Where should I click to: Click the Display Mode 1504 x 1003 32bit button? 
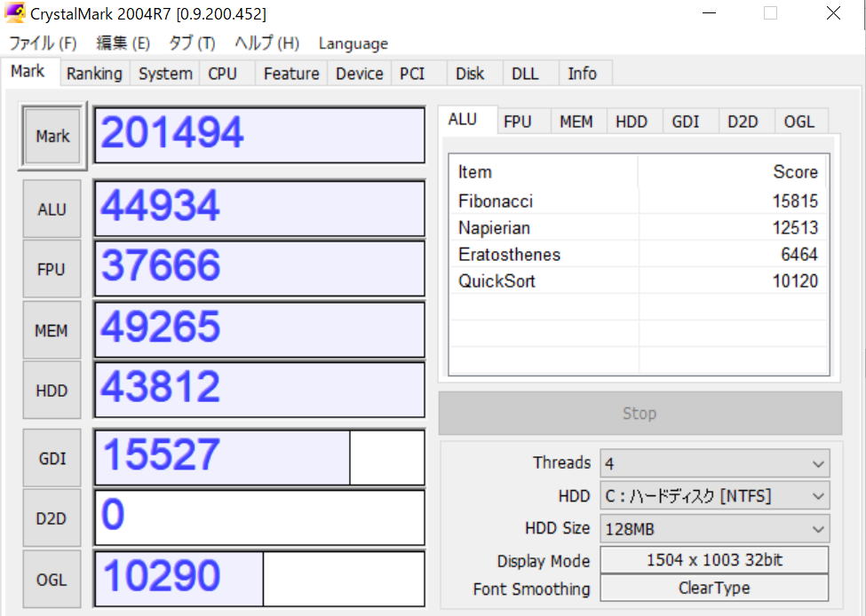(714, 560)
